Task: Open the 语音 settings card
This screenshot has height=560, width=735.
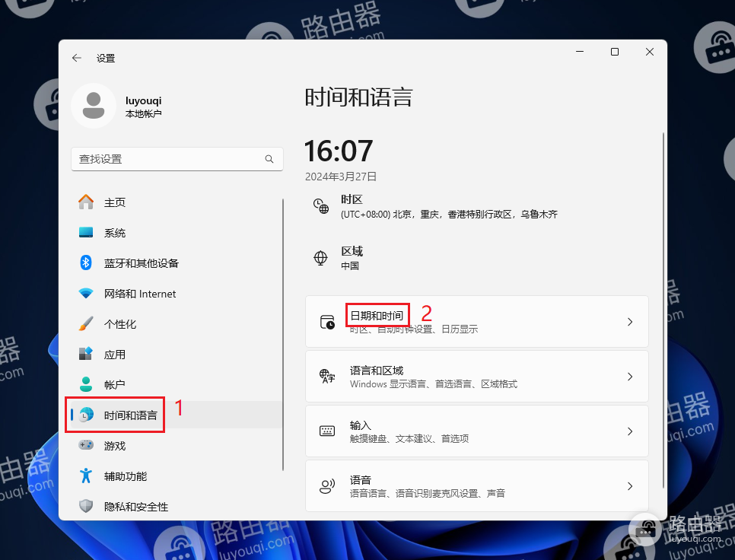Action: tap(477, 486)
